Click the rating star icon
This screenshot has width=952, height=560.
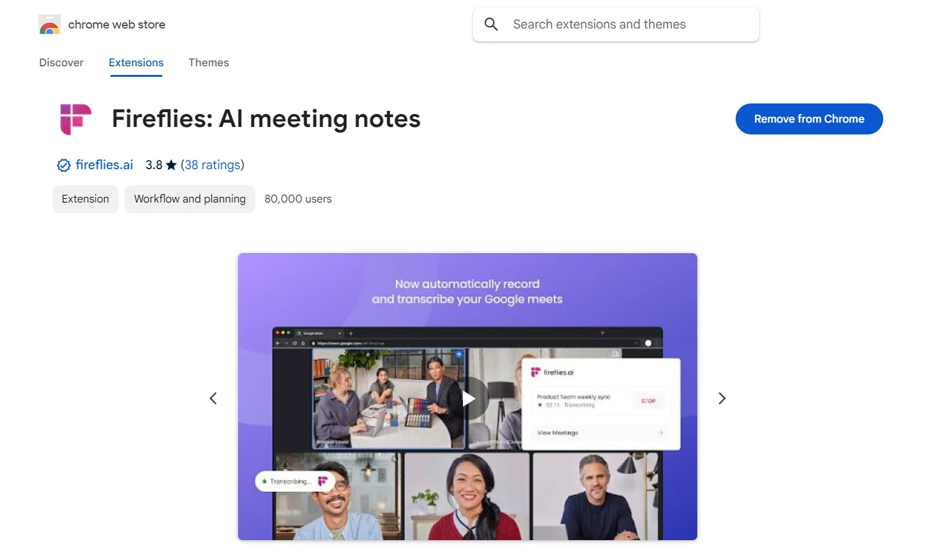172,165
